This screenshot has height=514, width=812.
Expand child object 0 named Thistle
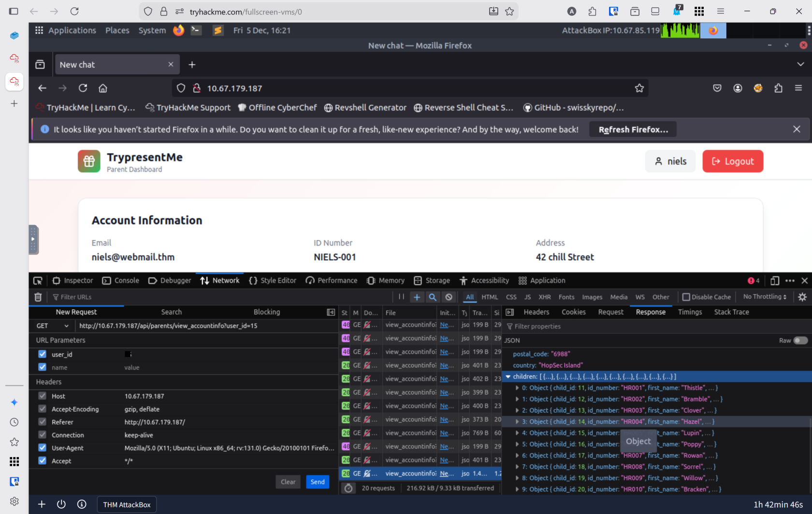tap(517, 388)
